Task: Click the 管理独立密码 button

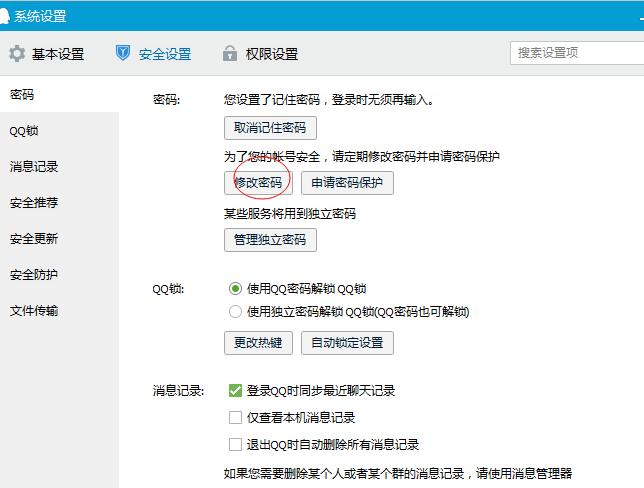Action: point(270,239)
